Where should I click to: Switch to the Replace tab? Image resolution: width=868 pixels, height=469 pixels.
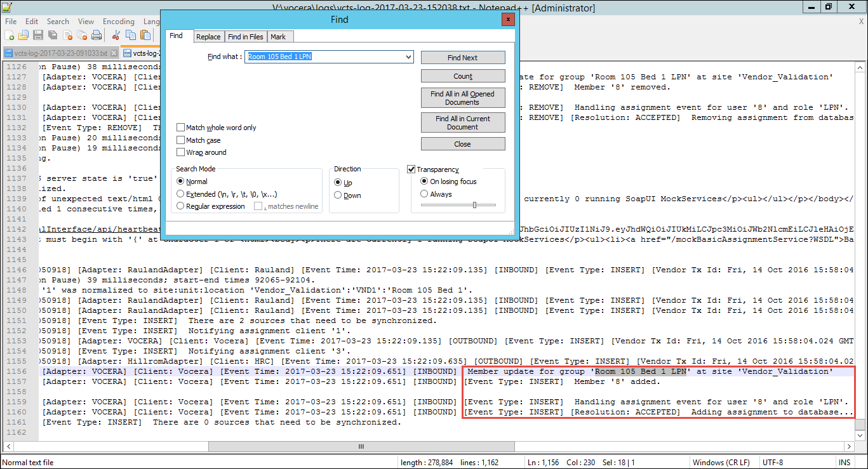pyautogui.click(x=208, y=37)
